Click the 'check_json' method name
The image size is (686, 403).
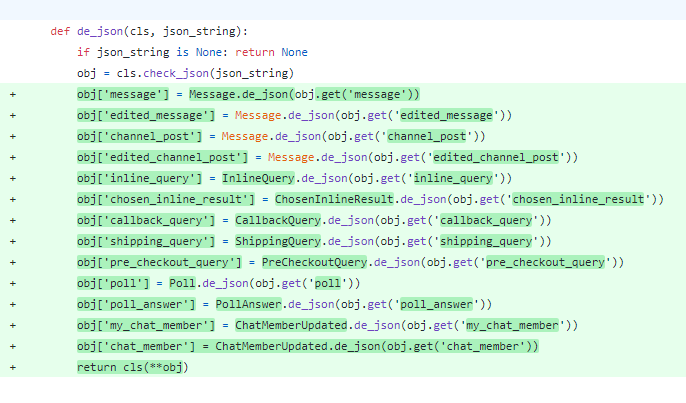point(176,73)
